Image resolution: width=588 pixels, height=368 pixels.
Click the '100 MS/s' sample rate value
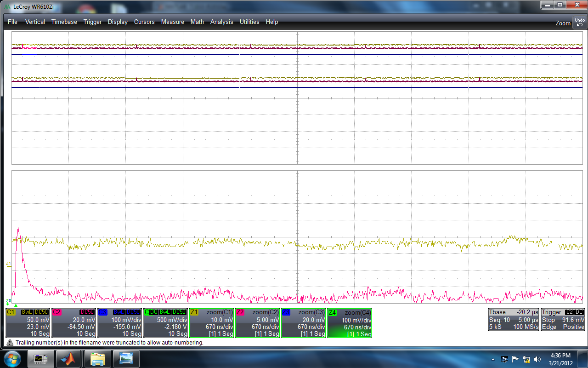[526, 327]
